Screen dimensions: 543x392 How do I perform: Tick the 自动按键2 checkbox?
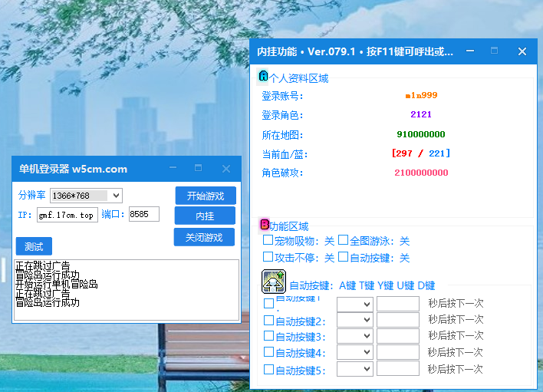[268, 321]
